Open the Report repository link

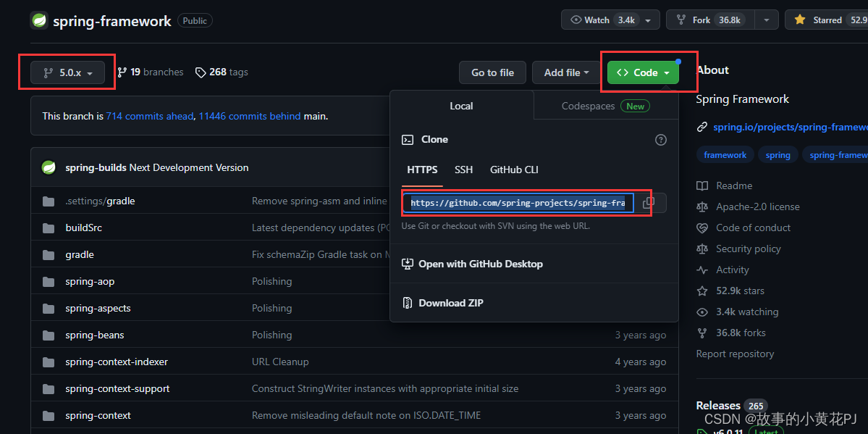[x=735, y=354]
